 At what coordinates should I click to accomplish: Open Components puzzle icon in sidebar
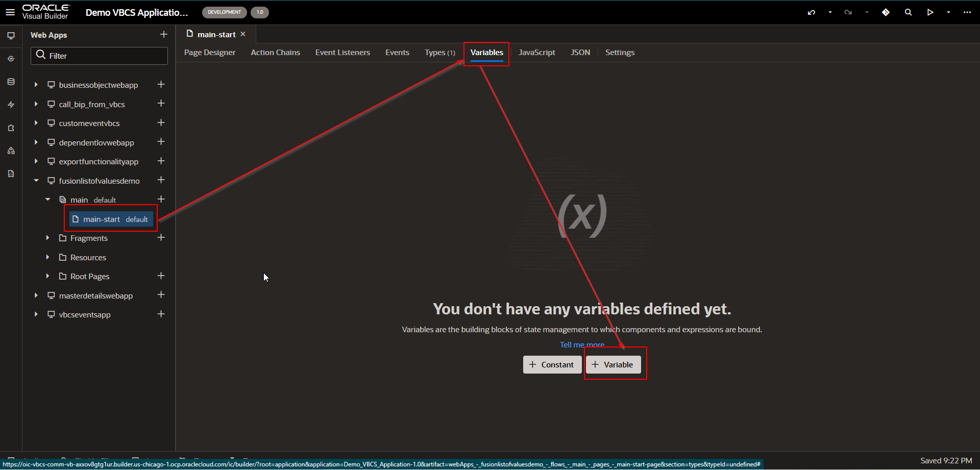point(11,128)
